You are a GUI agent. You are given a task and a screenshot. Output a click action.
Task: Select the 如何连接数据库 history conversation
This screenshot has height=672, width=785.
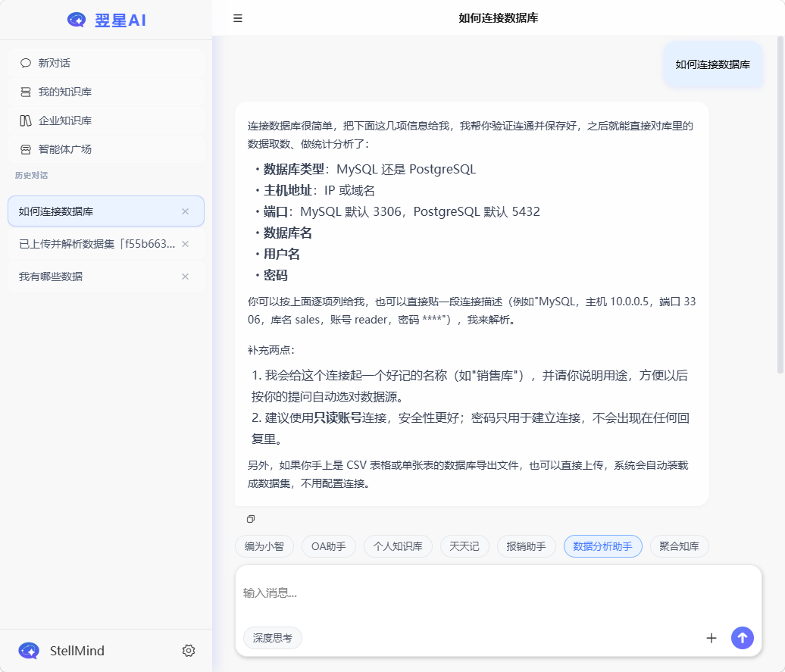105,211
